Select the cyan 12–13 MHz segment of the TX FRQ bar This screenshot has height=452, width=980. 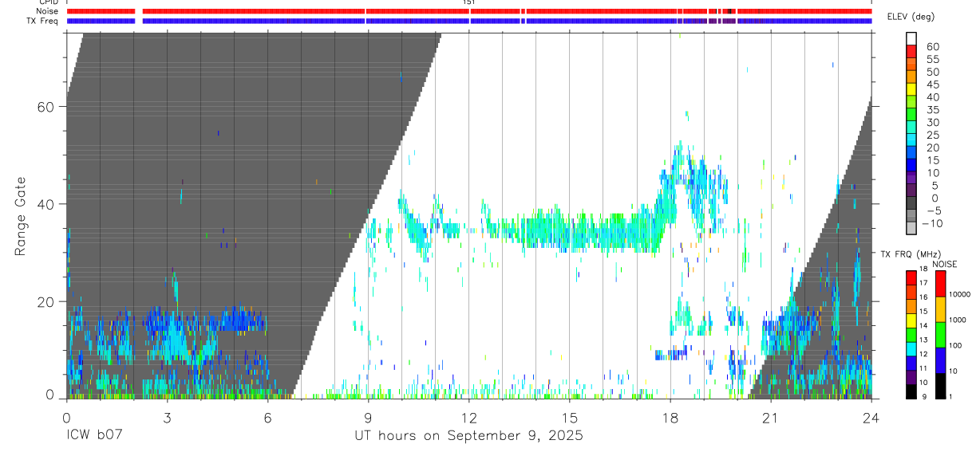click(x=911, y=348)
